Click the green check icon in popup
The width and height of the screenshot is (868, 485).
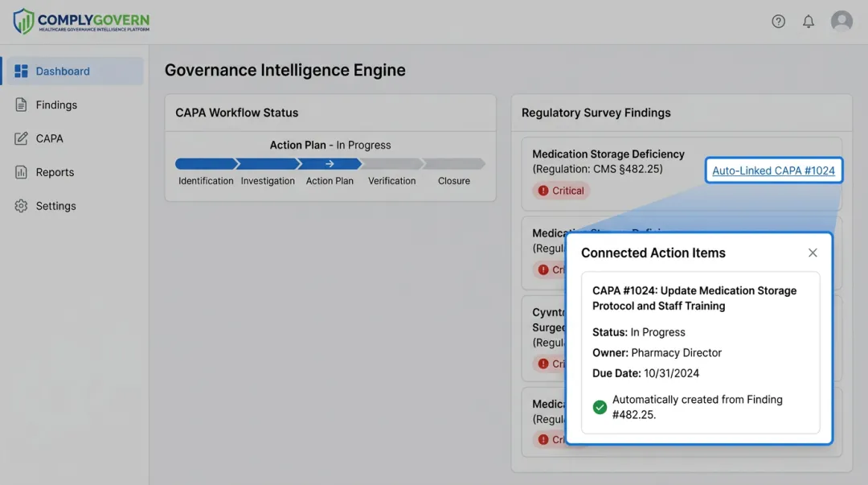(x=600, y=408)
